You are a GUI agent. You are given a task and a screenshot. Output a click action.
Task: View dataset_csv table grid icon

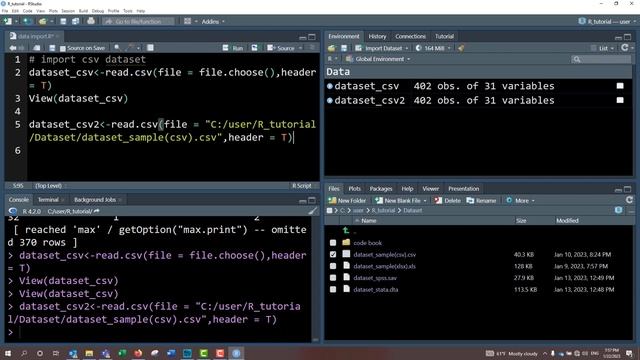click(620, 86)
